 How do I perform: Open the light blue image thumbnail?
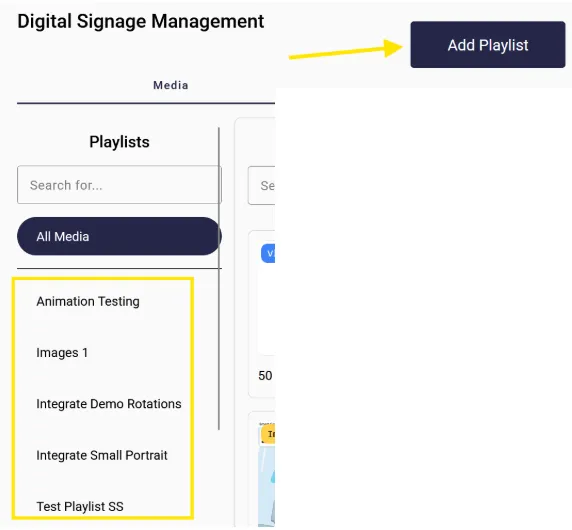tap(267, 487)
